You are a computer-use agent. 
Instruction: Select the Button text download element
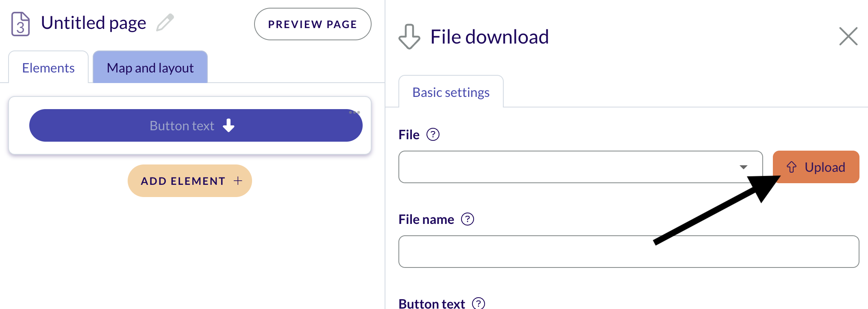tap(196, 125)
